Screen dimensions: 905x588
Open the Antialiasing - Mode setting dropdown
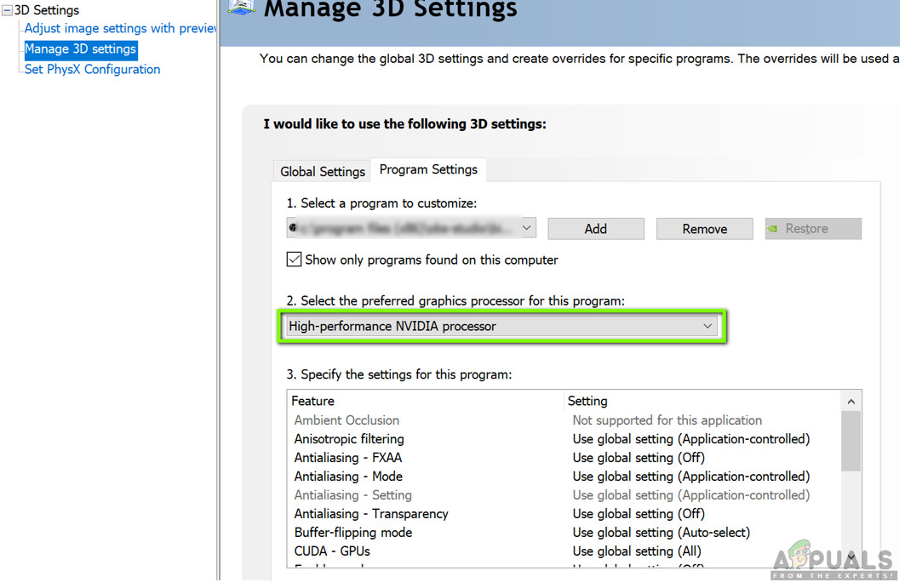691,476
